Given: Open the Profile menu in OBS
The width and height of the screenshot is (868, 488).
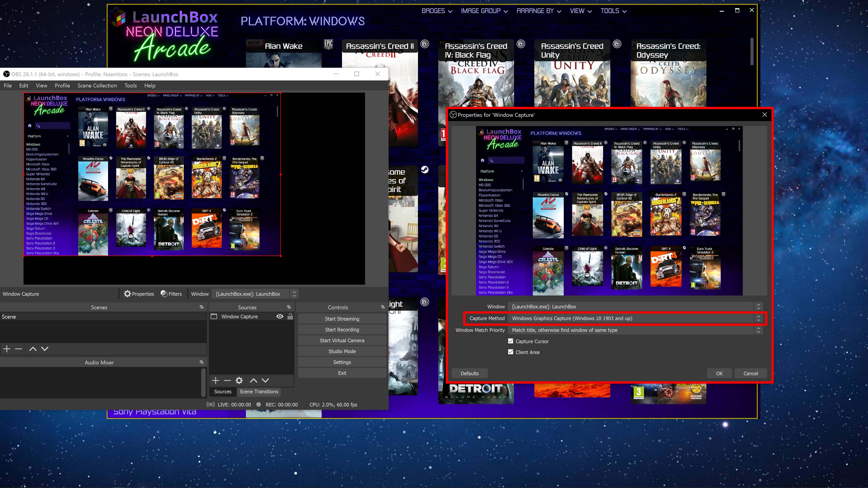Looking at the screenshot, I should tap(62, 86).
